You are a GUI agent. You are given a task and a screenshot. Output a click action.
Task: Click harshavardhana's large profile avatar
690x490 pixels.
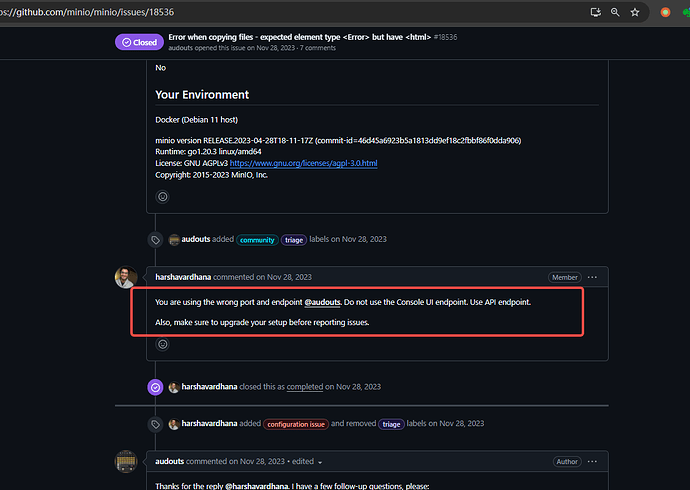click(126, 277)
